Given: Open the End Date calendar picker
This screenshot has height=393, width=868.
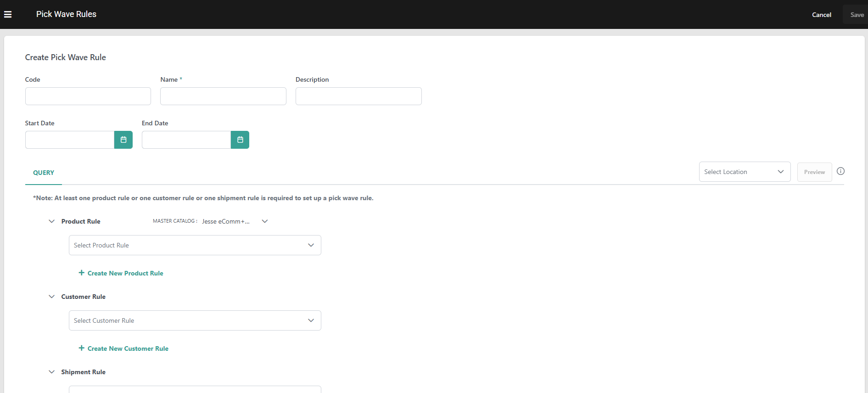Looking at the screenshot, I should (x=240, y=140).
